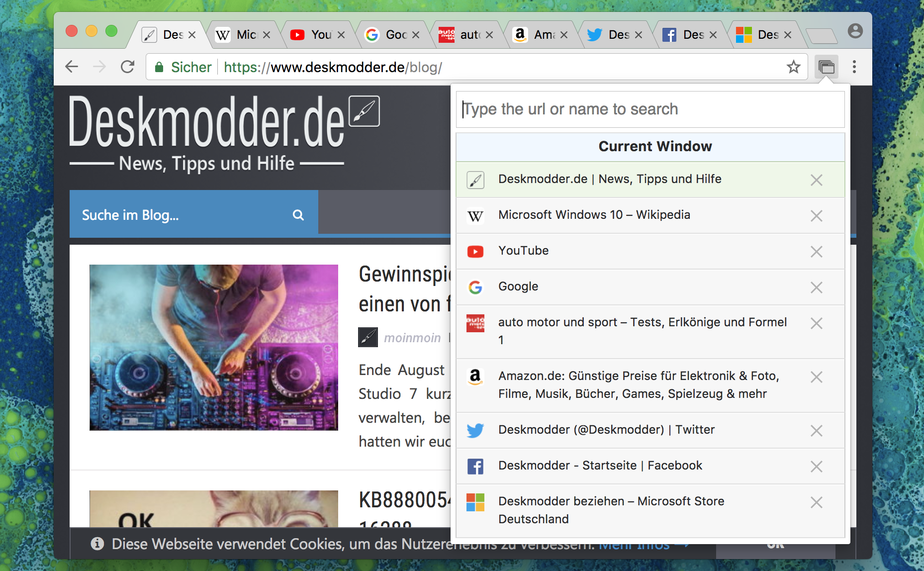Image resolution: width=924 pixels, height=571 pixels.
Task: Close the Google browser tab
Action: coord(416,35)
